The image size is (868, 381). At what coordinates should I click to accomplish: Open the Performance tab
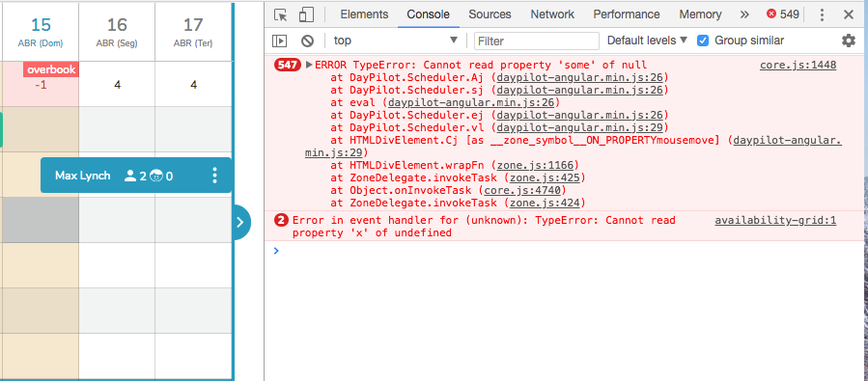pos(627,14)
